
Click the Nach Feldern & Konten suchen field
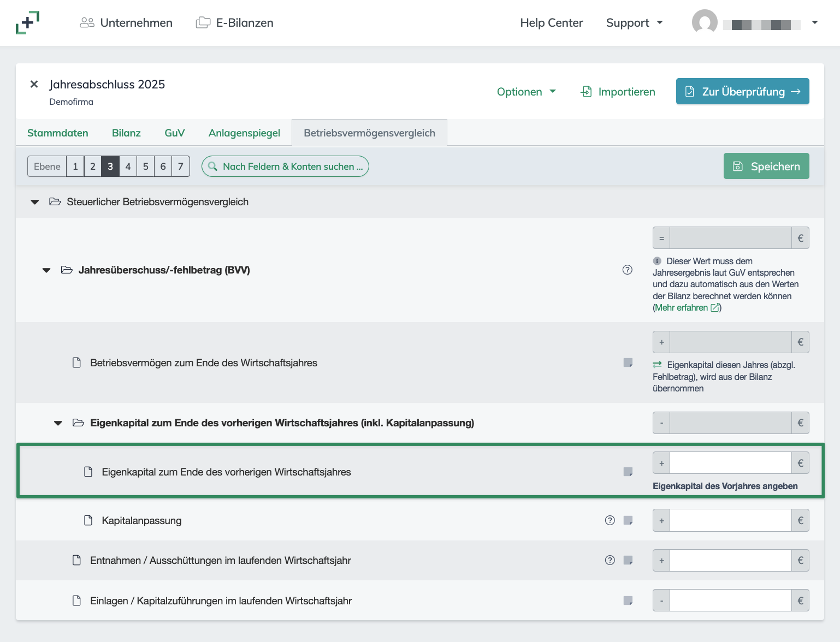point(285,167)
